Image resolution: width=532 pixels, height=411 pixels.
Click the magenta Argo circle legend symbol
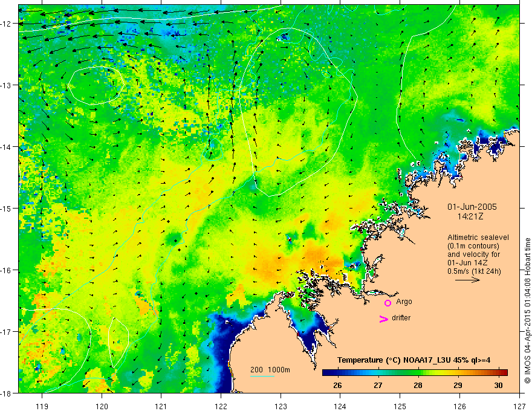click(388, 303)
